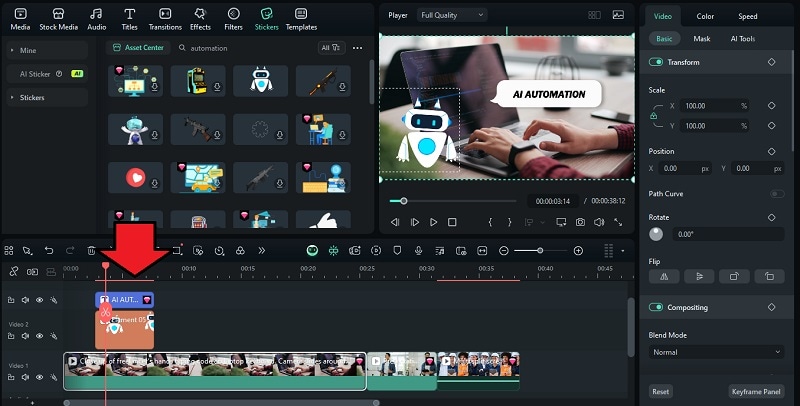Stop the preview playback
Viewport: 800px width, 406px height.
click(x=452, y=222)
